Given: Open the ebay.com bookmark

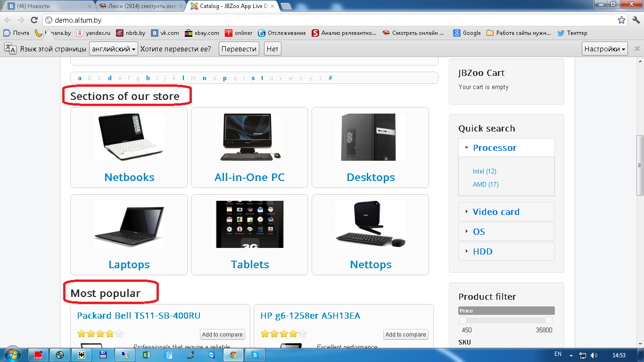Looking at the screenshot, I should coord(202,33).
